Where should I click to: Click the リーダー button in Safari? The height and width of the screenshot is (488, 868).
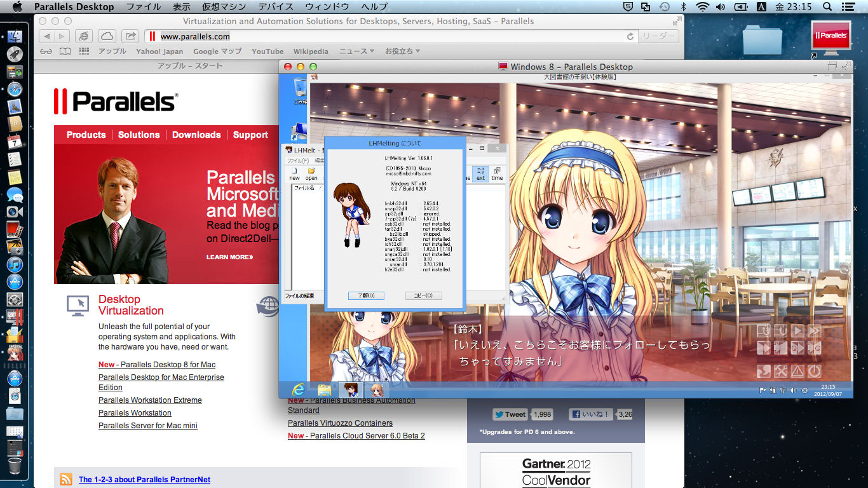coord(659,36)
